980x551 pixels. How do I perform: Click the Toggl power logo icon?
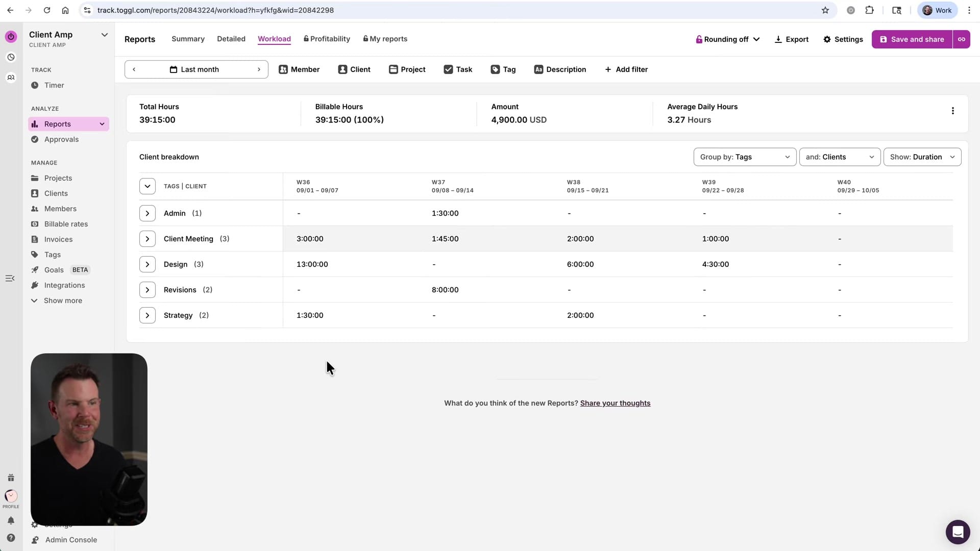click(x=11, y=37)
